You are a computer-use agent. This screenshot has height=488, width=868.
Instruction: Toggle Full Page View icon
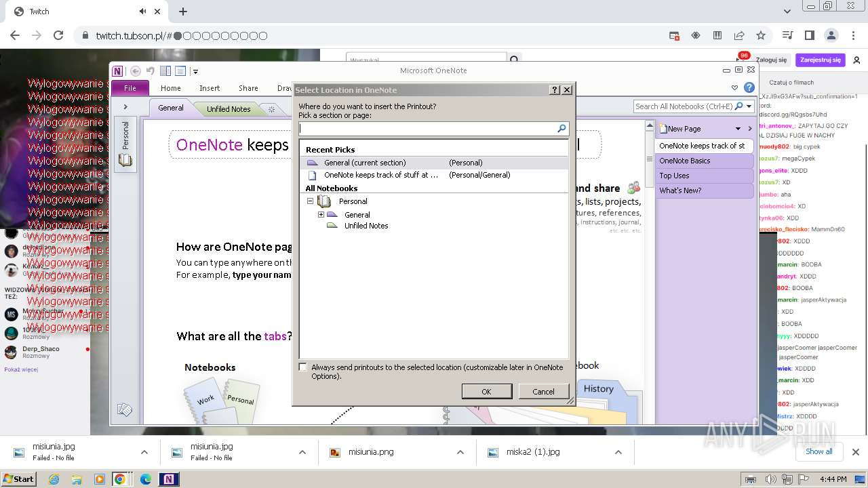tap(180, 71)
